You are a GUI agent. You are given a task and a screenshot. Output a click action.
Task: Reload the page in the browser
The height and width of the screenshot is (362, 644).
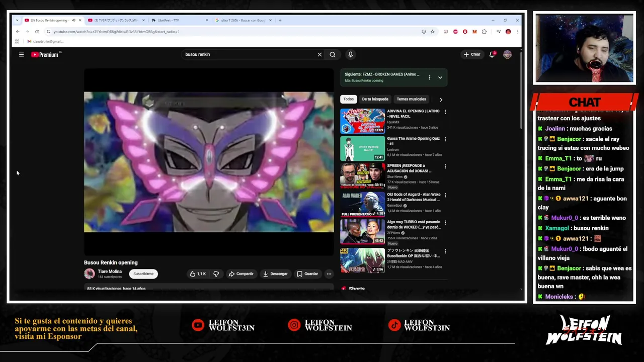coord(37,32)
